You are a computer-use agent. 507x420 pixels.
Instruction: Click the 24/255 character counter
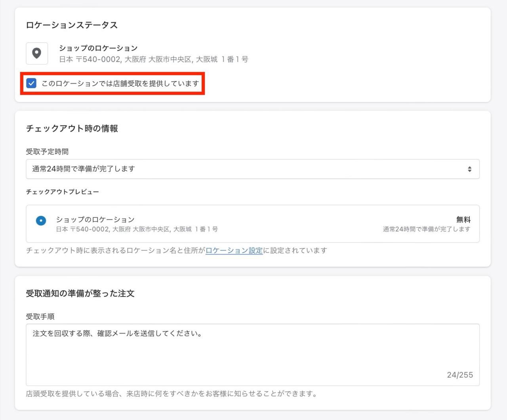point(460,375)
